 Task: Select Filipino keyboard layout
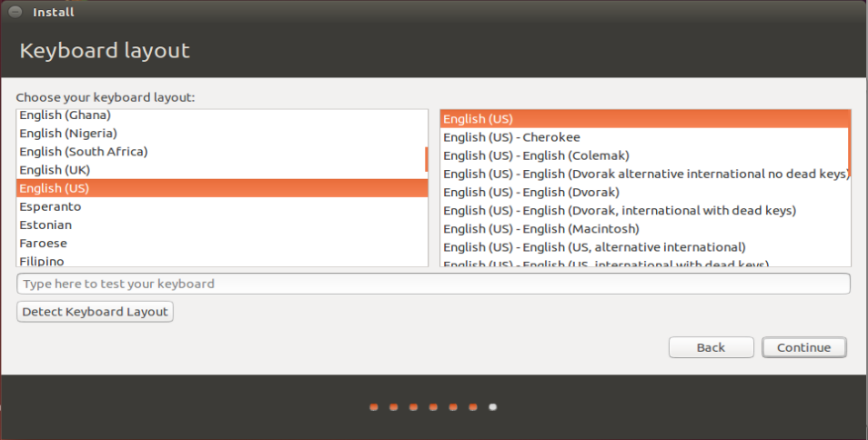tap(221, 260)
